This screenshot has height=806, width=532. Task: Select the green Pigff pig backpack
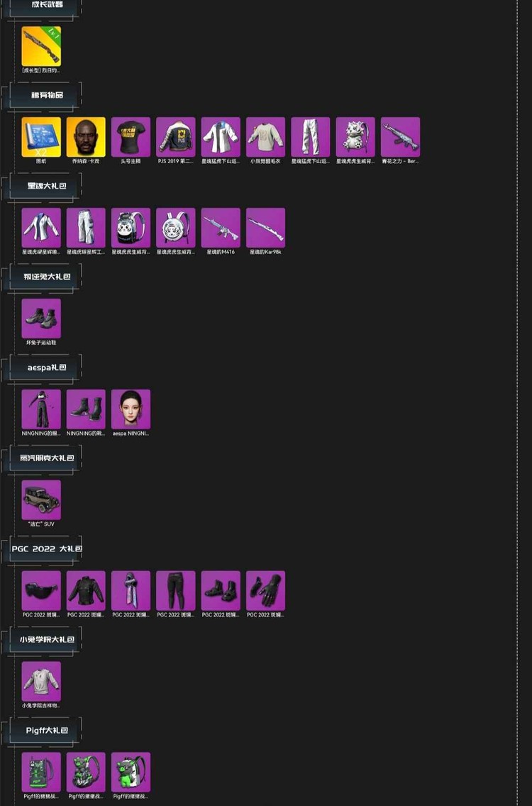tap(131, 772)
